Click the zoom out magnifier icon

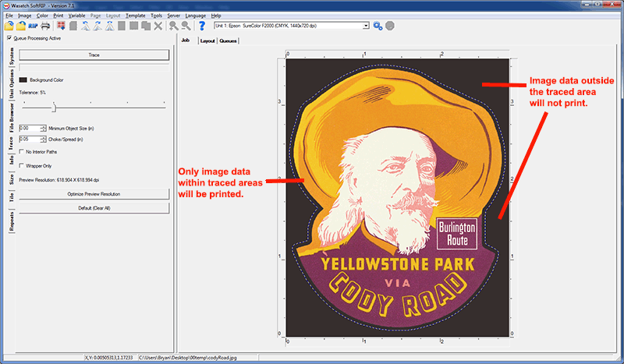(x=186, y=26)
